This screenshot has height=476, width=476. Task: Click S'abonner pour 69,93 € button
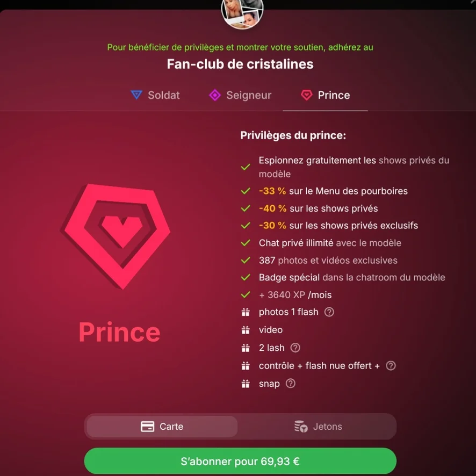[x=240, y=461]
